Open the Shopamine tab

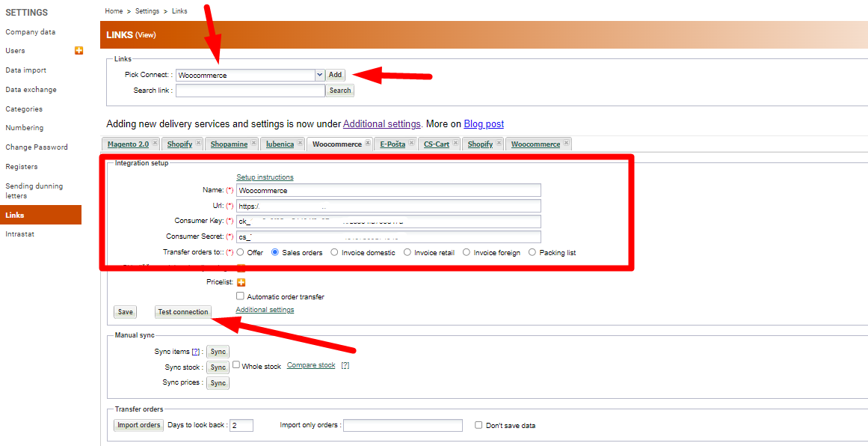click(x=229, y=144)
